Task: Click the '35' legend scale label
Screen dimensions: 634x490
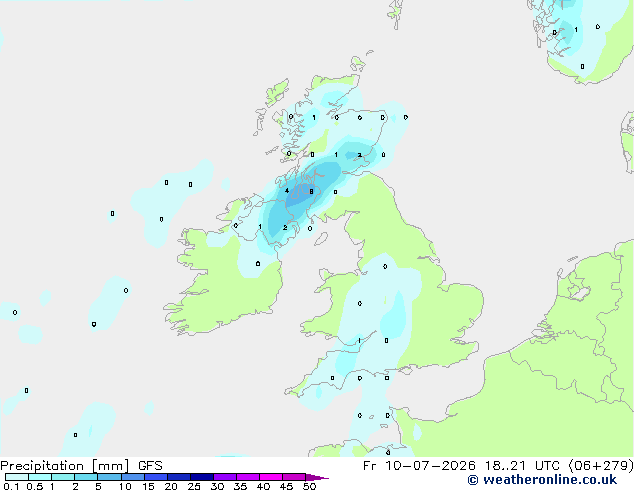Action: tap(240, 486)
